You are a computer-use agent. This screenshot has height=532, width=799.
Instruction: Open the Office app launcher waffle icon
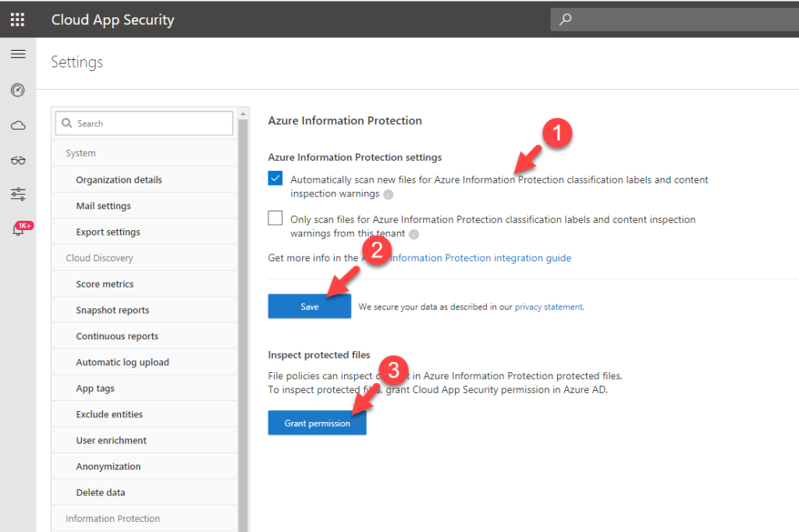coord(17,19)
